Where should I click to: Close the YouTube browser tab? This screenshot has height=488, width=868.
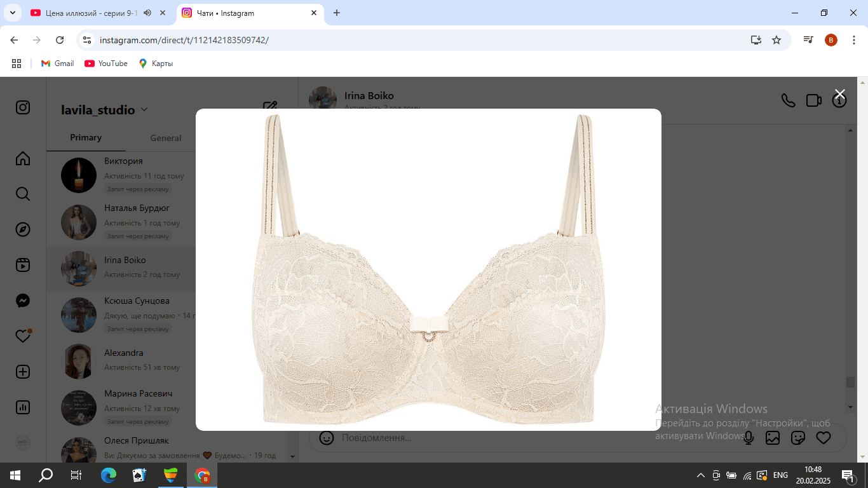click(x=163, y=13)
